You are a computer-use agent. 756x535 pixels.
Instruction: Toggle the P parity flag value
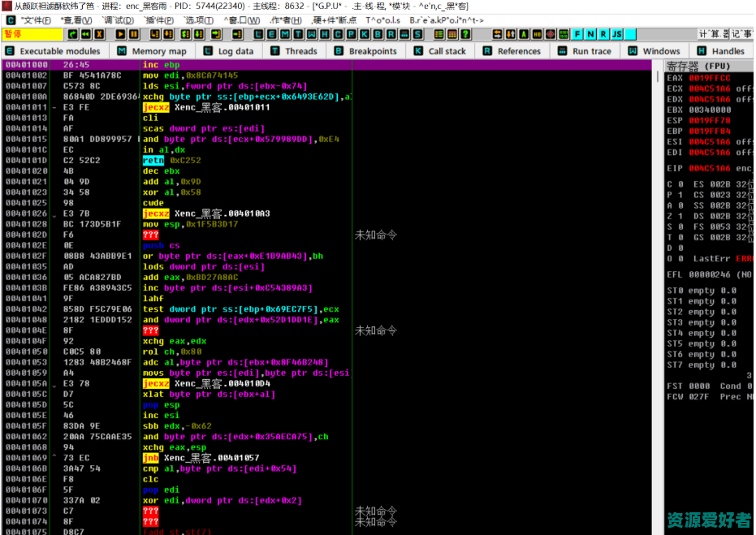(x=680, y=195)
